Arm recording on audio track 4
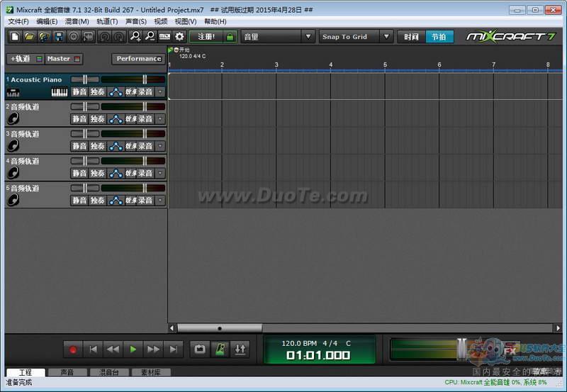 pos(145,173)
